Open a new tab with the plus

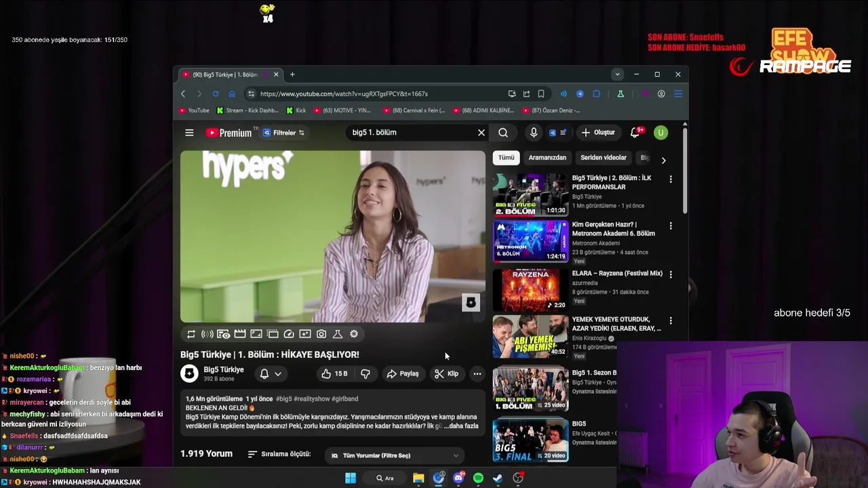tap(292, 75)
